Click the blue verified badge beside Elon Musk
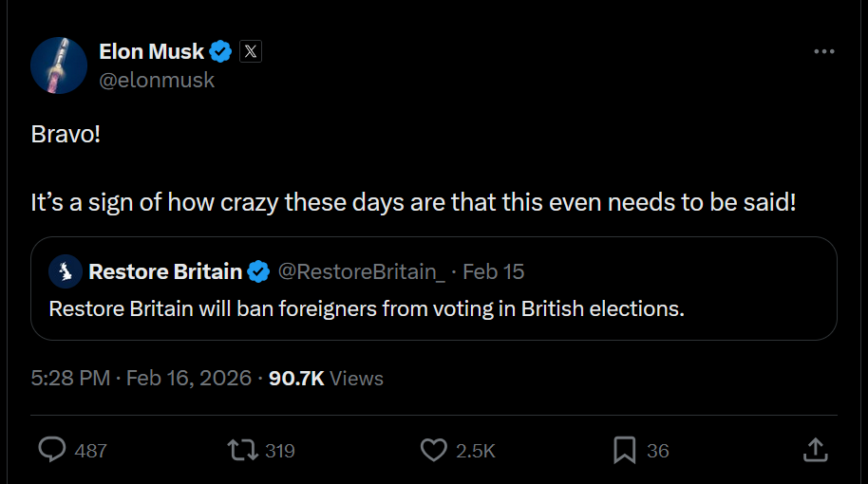 tap(221, 51)
